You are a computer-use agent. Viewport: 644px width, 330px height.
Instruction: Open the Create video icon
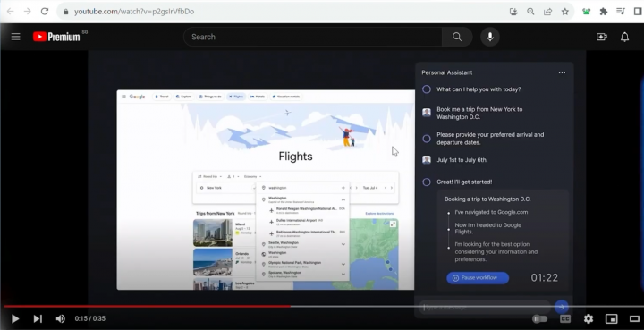602,37
